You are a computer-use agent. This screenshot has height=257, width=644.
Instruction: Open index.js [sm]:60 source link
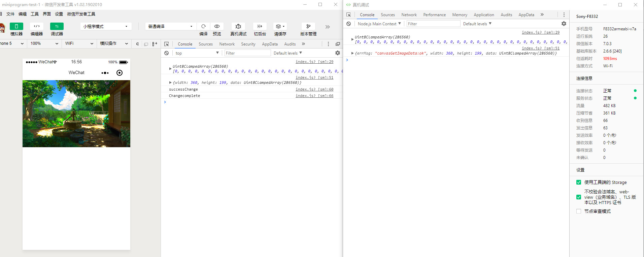[314, 89]
